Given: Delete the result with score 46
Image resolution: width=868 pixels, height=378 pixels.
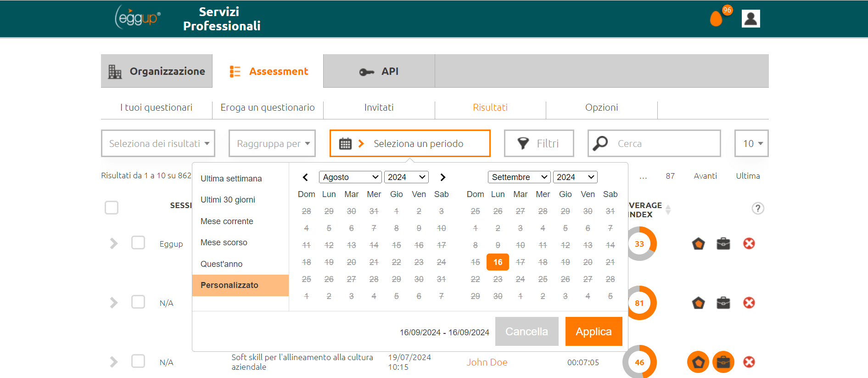Looking at the screenshot, I should coord(749,362).
